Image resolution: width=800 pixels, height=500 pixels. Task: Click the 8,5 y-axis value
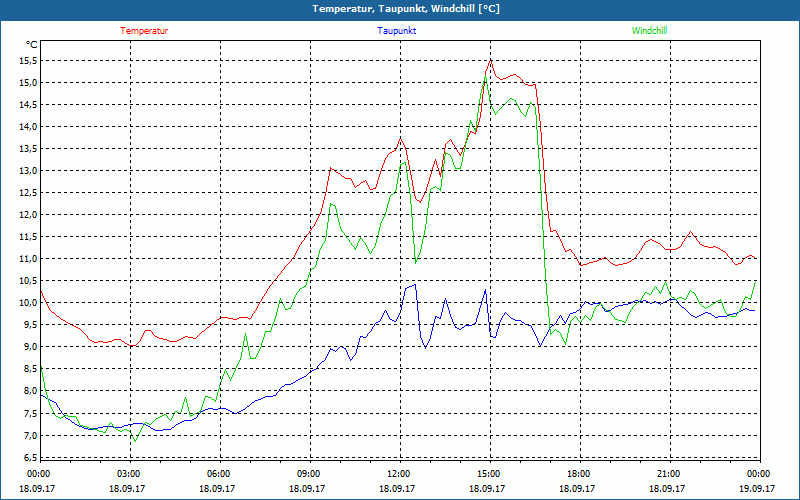click(32, 369)
